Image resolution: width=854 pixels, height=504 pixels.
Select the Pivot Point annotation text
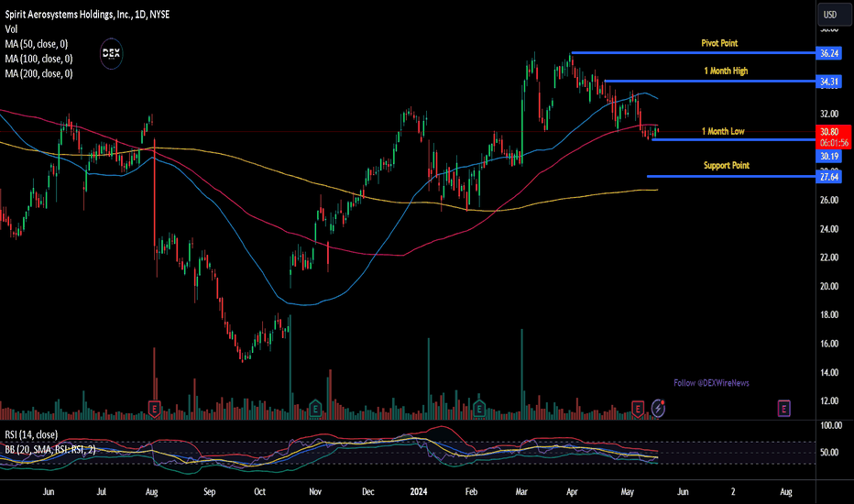click(719, 43)
